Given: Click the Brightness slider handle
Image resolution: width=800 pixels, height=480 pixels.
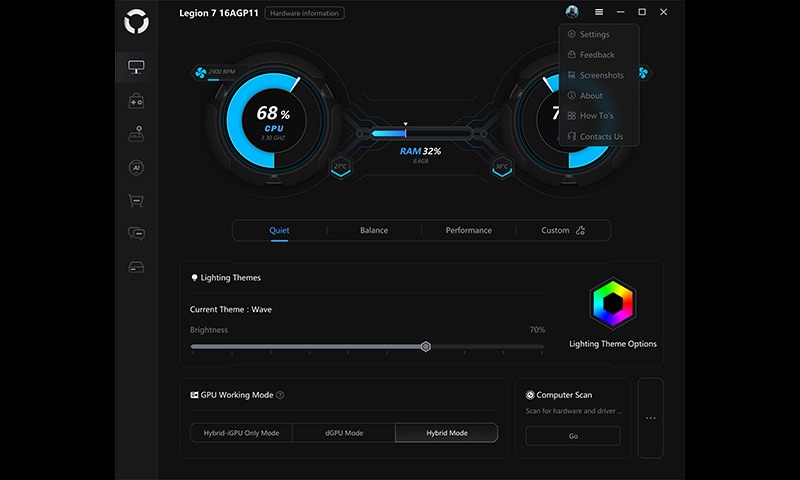Looking at the screenshot, I should 426,346.
